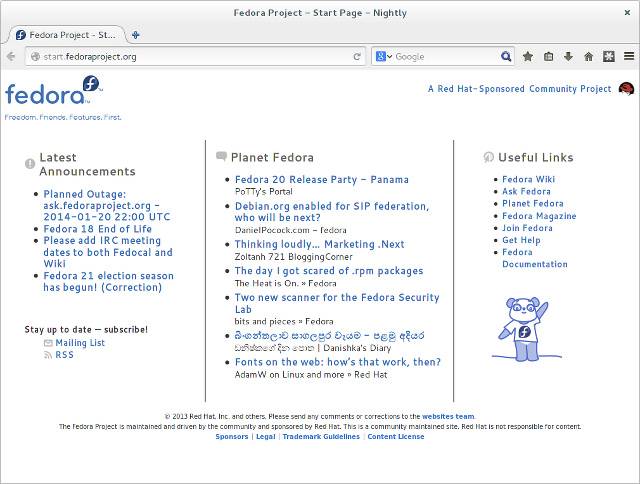The width and height of the screenshot is (640, 484).
Task: Click 'Stay up to date — subscribe!' text
Action: (x=86, y=329)
